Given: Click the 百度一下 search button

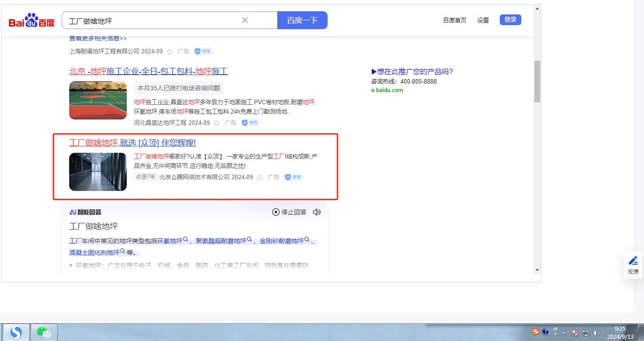Looking at the screenshot, I should click(x=302, y=20).
